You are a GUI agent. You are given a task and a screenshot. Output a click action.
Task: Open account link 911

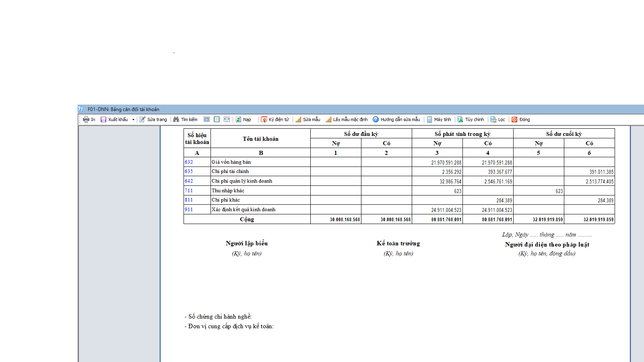point(189,210)
